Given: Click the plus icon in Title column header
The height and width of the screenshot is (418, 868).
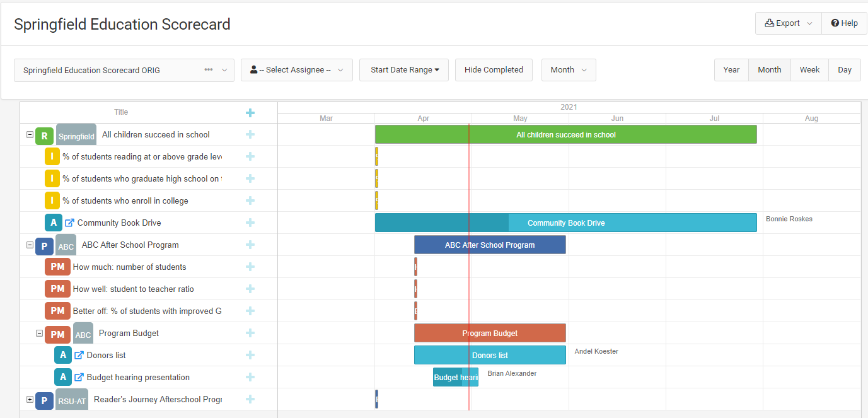Looking at the screenshot, I should tap(250, 113).
